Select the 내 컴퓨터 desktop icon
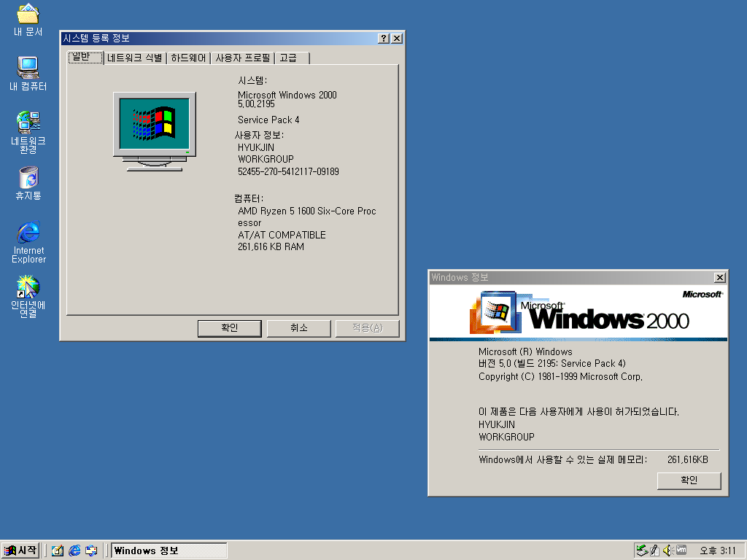This screenshot has width=747, height=560. [28, 74]
